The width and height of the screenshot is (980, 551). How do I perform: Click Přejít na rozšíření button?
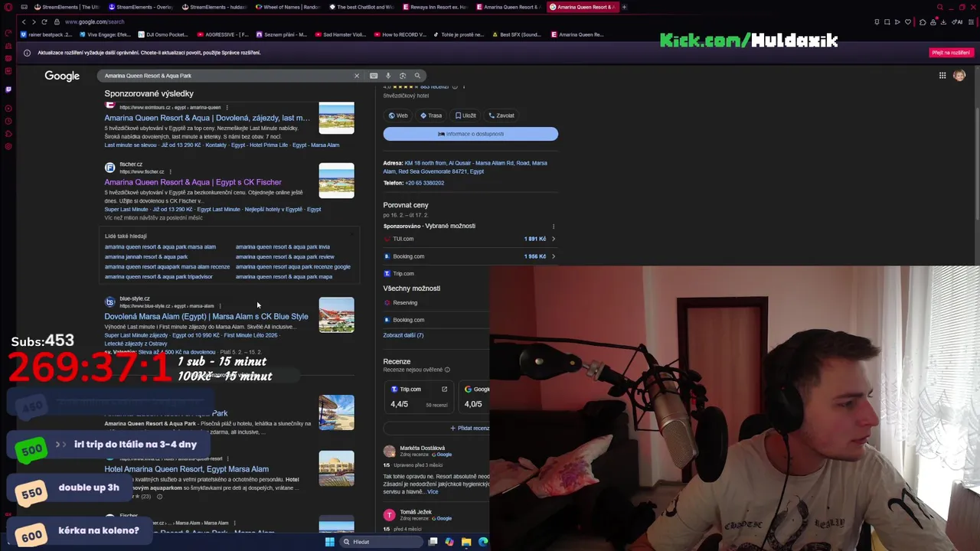(x=951, y=53)
